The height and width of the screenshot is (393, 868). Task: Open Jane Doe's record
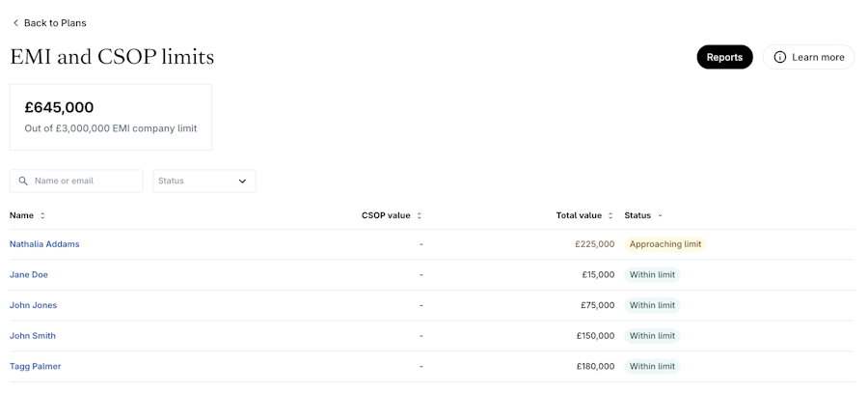pyautogui.click(x=29, y=275)
